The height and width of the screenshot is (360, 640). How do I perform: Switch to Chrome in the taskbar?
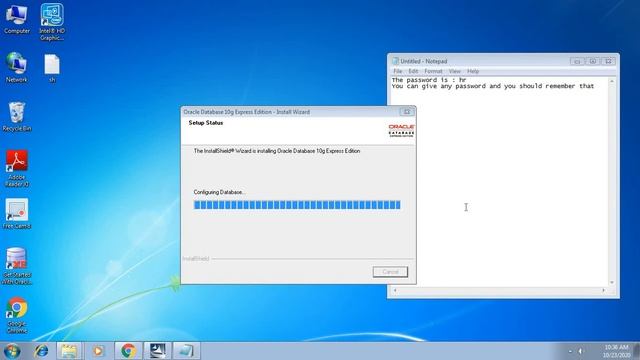(128, 351)
